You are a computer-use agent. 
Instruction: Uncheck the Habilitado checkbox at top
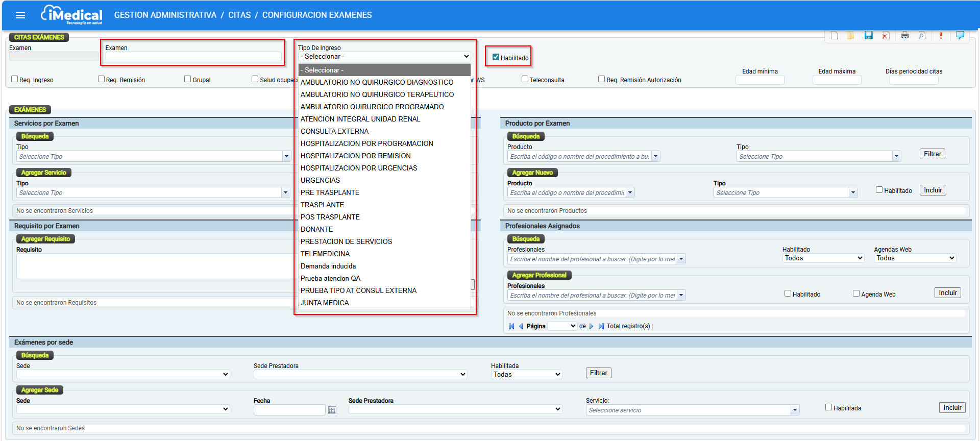point(496,57)
